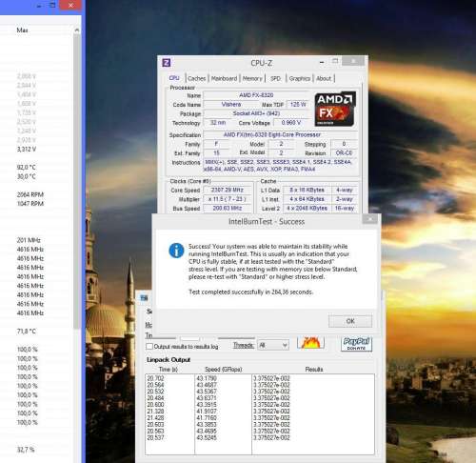Click the Core Voltage value 0.960 V
Viewport: 476px width, 463px height.
tap(291, 123)
